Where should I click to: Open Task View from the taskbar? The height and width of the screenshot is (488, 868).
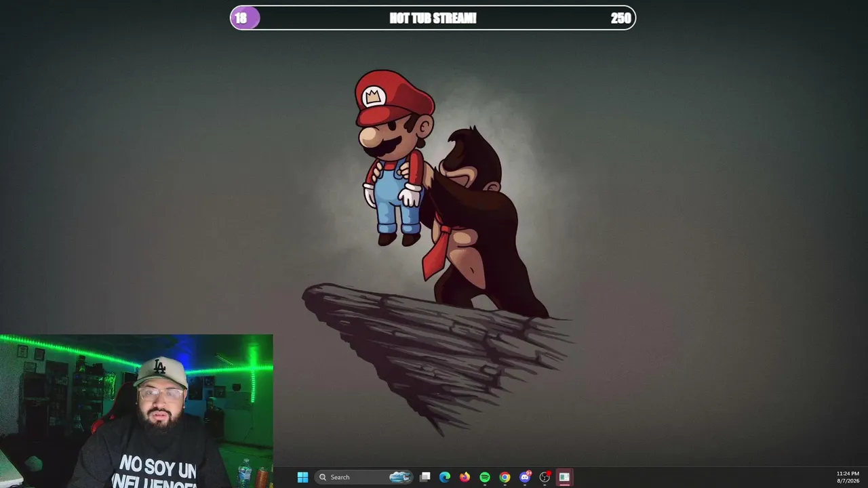pos(425,477)
